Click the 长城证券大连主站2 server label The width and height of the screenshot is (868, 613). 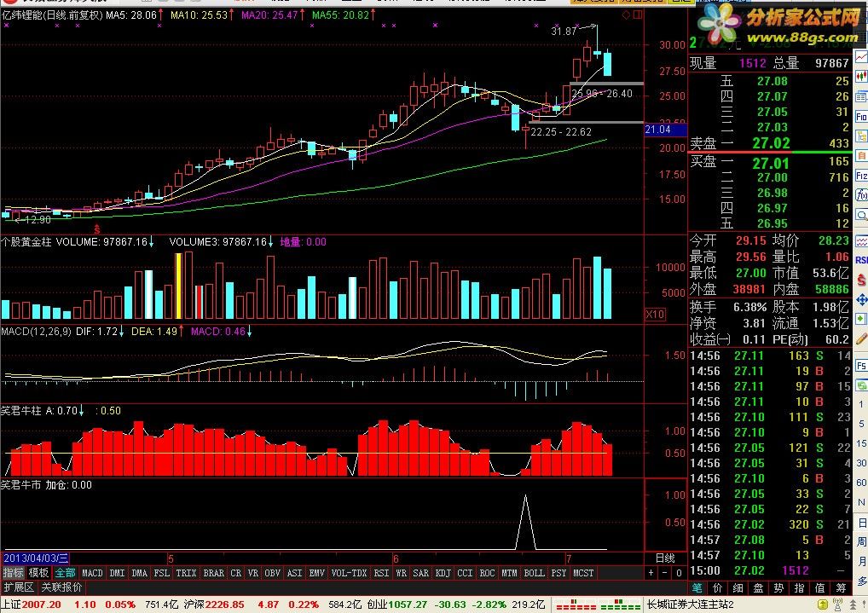pyautogui.click(x=691, y=604)
